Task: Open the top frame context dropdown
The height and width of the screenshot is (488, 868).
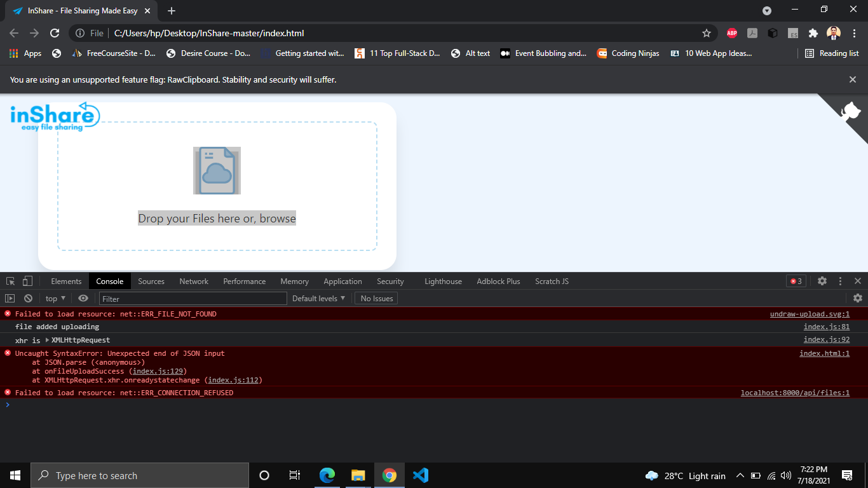Action: [x=54, y=298]
